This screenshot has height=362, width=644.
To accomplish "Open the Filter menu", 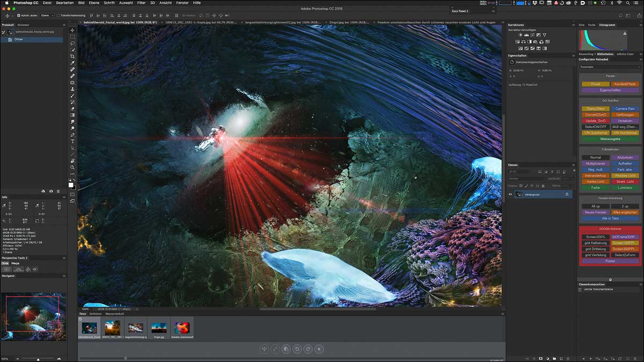I will pyautogui.click(x=141, y=3).
